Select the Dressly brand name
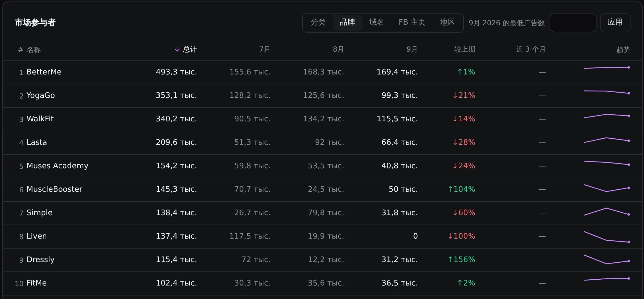Screen dimensions: 644x299 (x=40, y=259)
